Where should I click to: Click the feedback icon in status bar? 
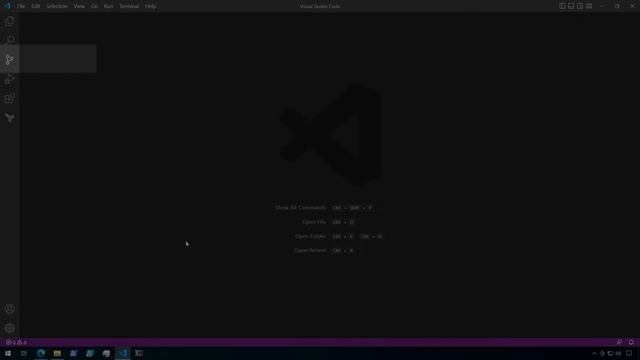[619, 342]
